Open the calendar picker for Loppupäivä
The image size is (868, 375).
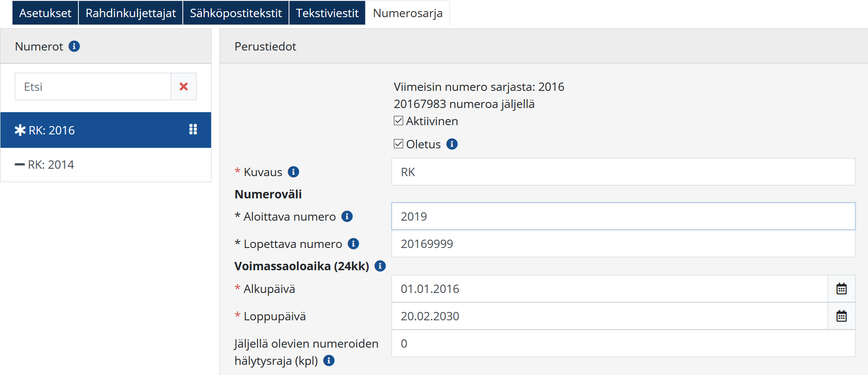click(x=841, y=316)
